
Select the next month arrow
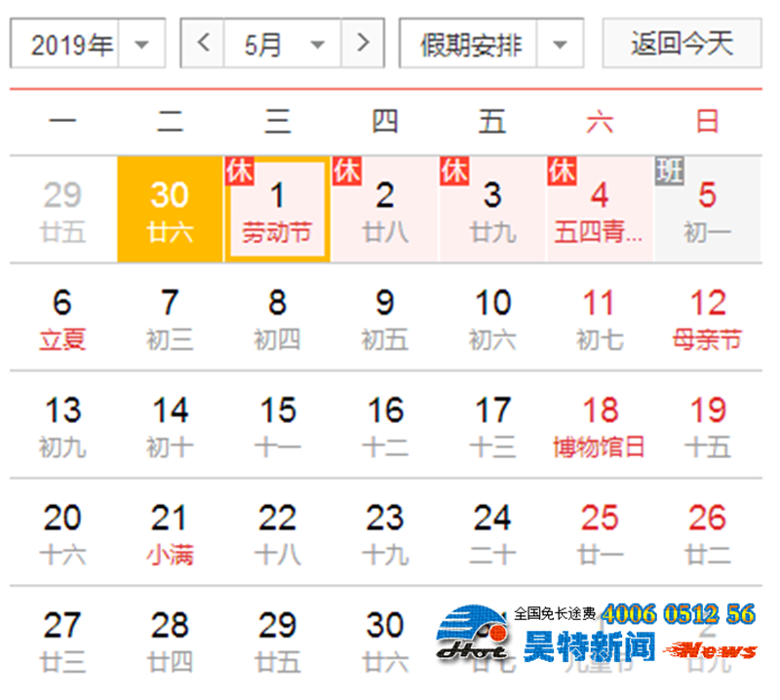pos(362,43)
